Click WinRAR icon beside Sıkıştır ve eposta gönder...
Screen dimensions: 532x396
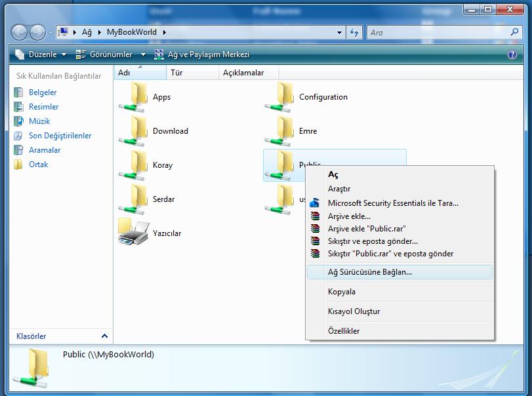pyautogui.click(x=315, y=241)
